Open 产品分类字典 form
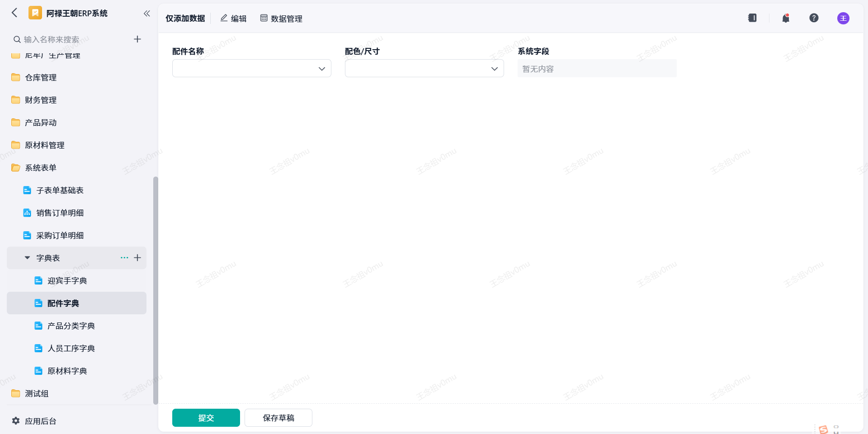 [77, 326]
